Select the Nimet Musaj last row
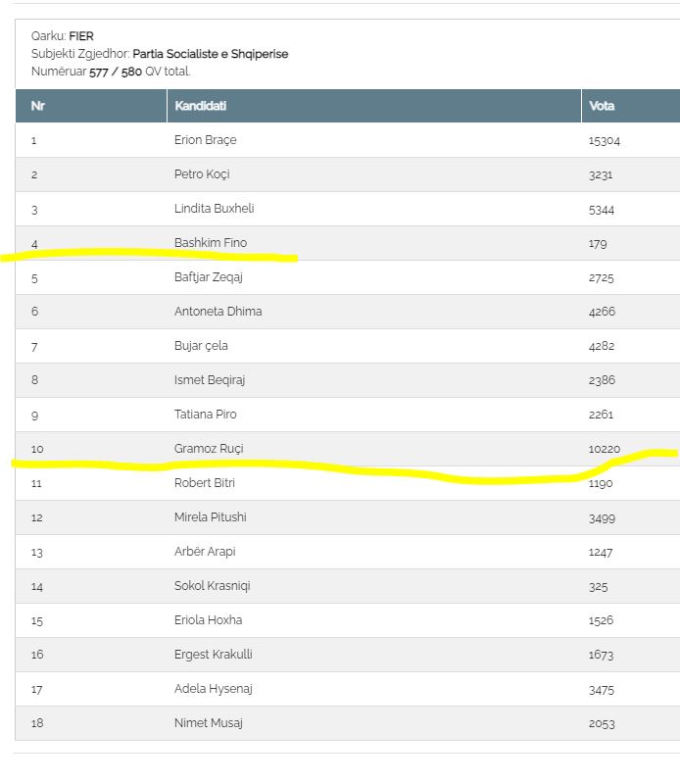The image size is (680, 784). click(x=348, y=723)
